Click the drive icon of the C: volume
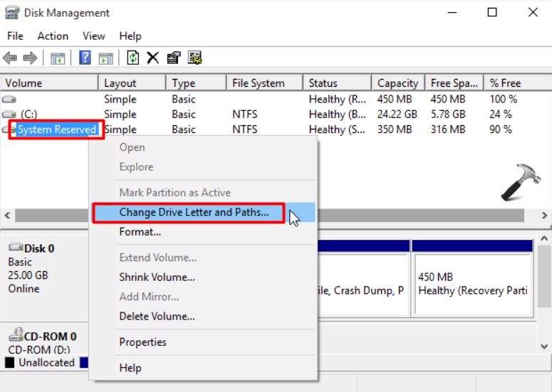This screenshot has height=392, width=552. tap(9, 115)
